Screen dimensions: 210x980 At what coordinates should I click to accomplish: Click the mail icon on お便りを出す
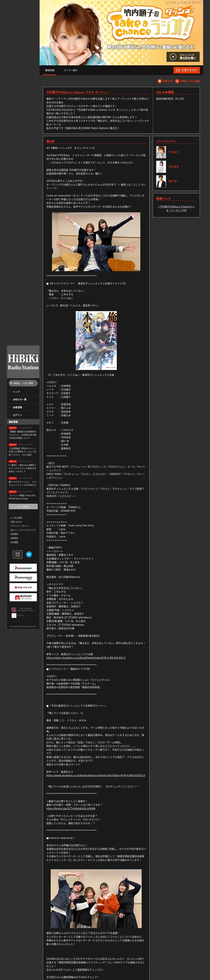178,70
